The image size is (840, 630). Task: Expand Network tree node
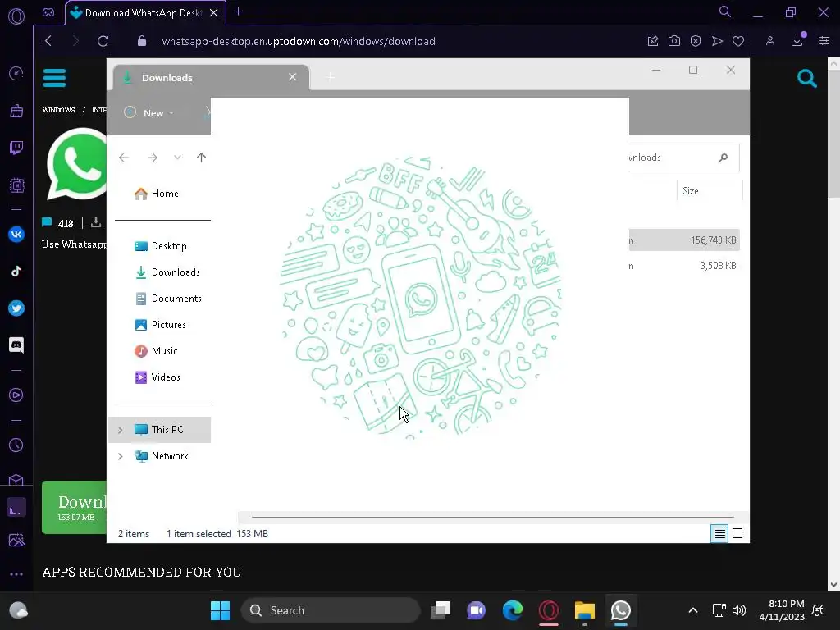click(120, 456)
